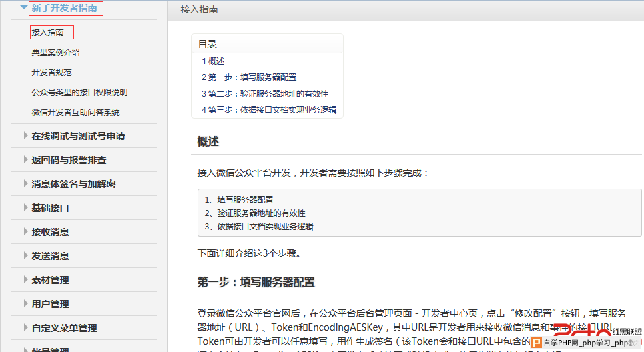Open the 基础接口 menu section
The image size is (644, 352).
click(50, 208)
